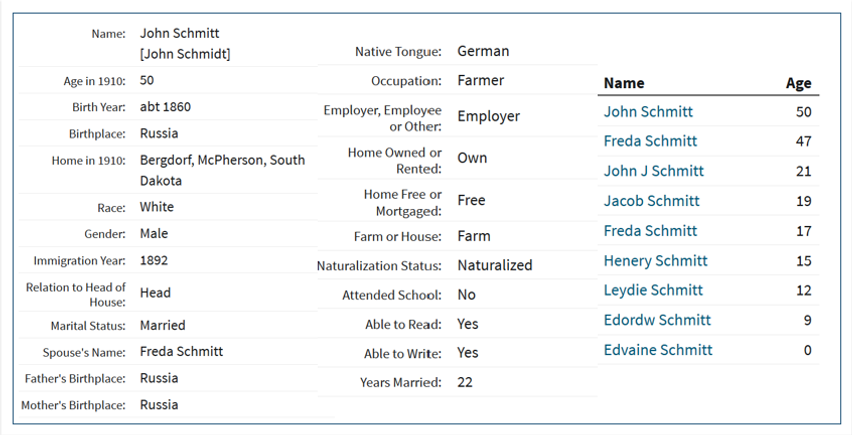
Task: Select the alternate name [John Schmidt]
Action: tap(185, 54)
